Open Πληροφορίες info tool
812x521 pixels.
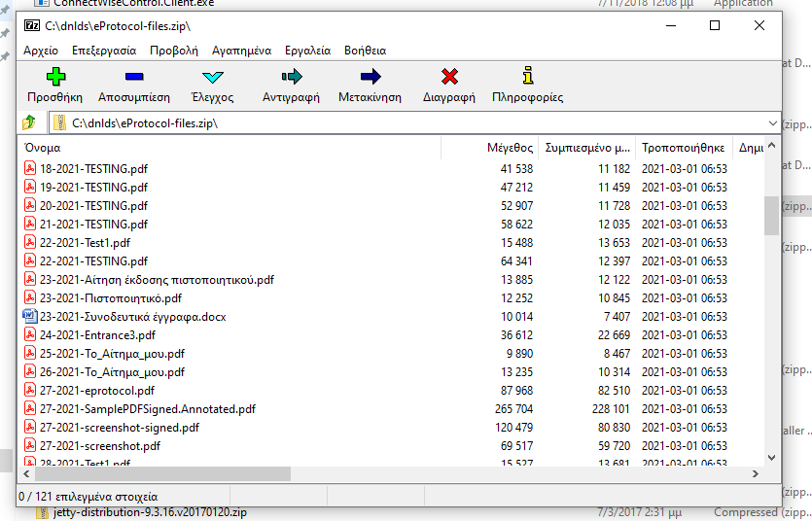point(527,77)
